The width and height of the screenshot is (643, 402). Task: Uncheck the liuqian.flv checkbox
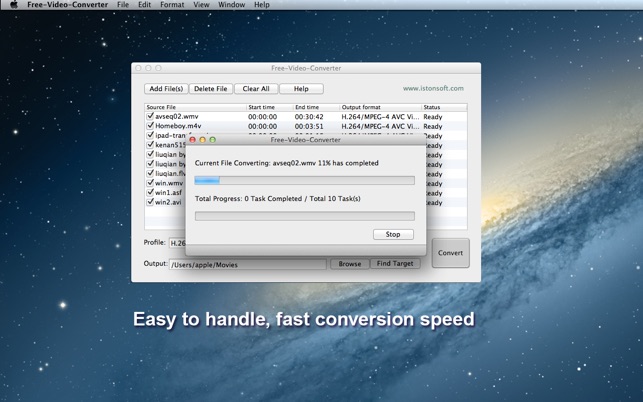pyautogui.click(x=150, y=173)
